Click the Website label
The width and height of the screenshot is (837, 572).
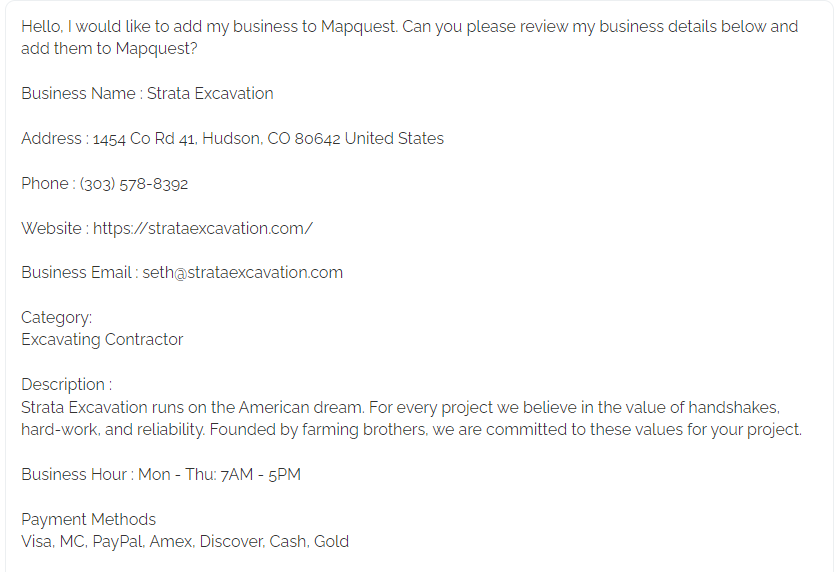pyautogui.click(x=55, y=229)
